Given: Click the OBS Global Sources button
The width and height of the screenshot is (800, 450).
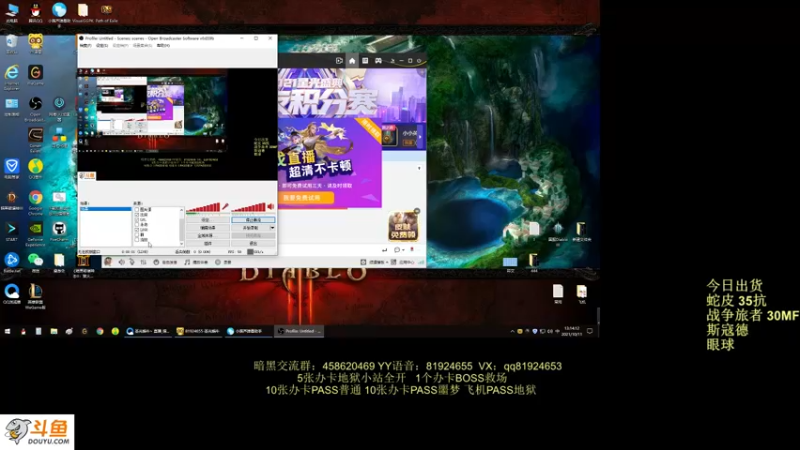Looking at the screenshot, I should 208,236.
